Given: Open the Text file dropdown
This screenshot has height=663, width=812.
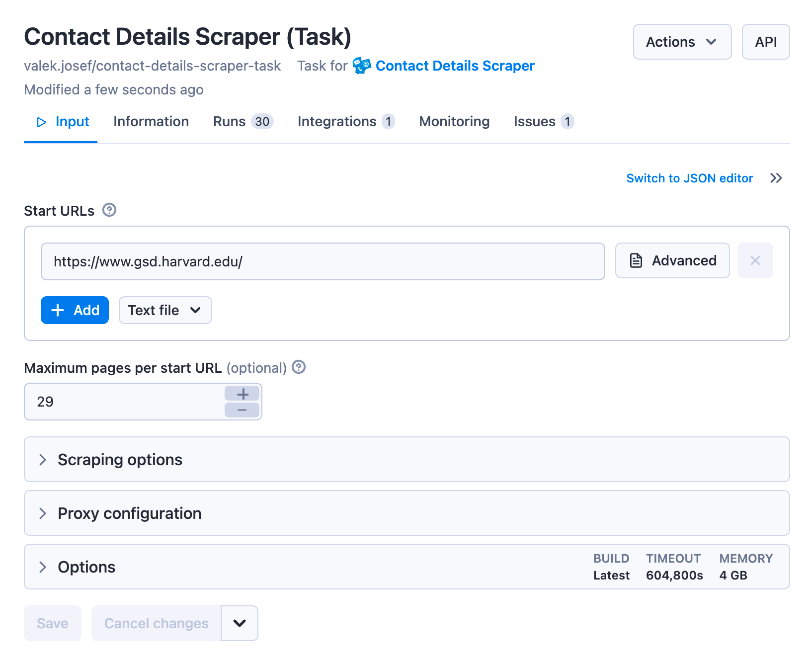Looking at the screenshot, I should [x=164, y=310].
